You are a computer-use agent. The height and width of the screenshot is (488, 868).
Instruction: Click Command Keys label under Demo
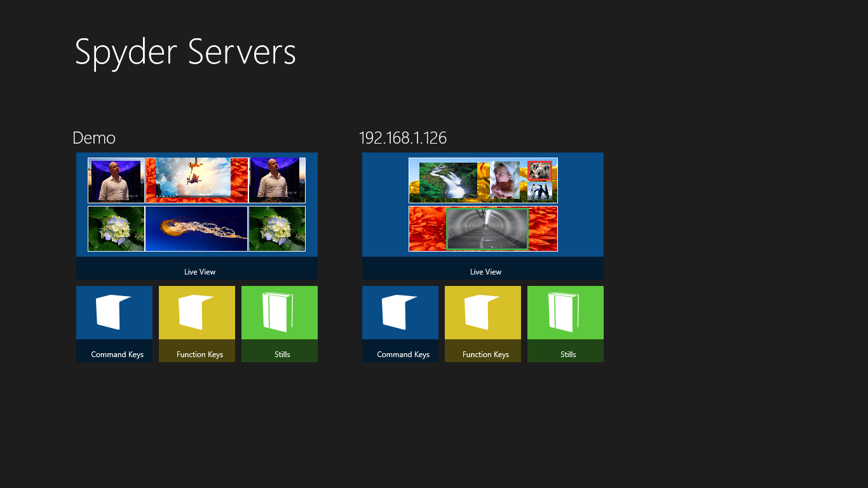[117, 355]
